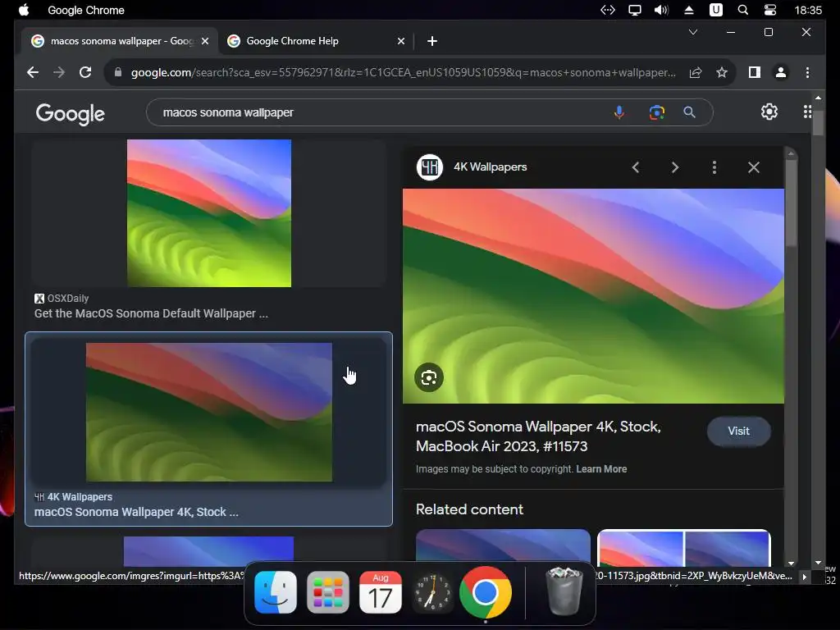Click the display monitor icon in menu bar

[x=635, y=10]
